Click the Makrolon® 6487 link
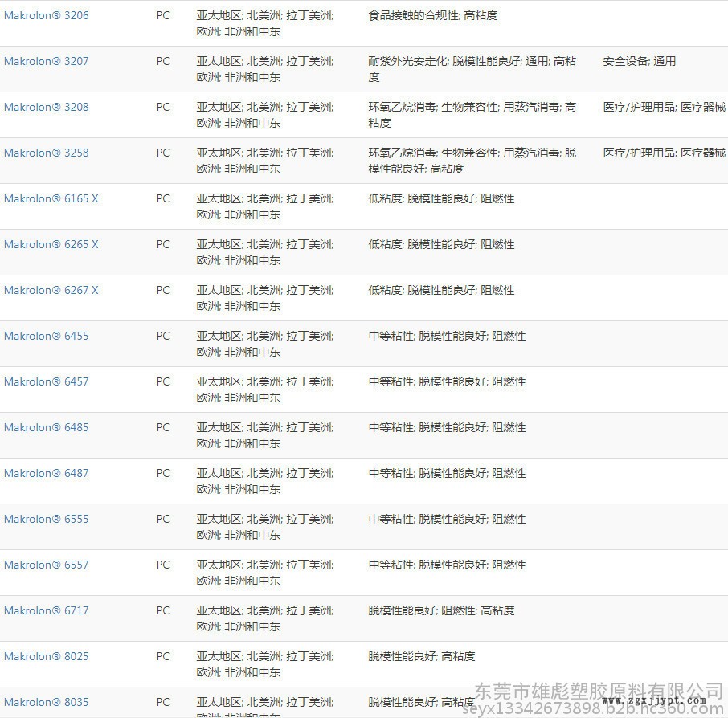The width and height of the screenshot is (728, 718). [x=46, y=473]
